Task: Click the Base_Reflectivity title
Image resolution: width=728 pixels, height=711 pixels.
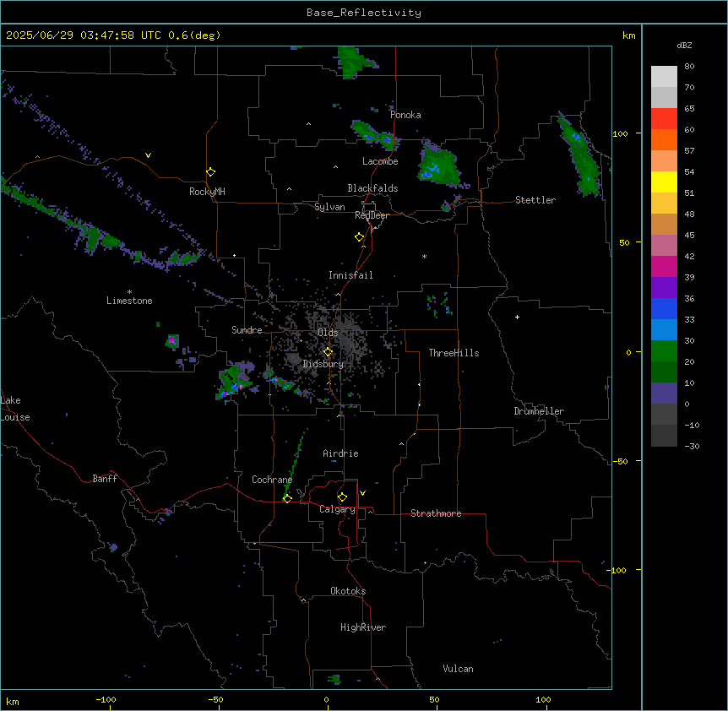Action: pos(364,13)
